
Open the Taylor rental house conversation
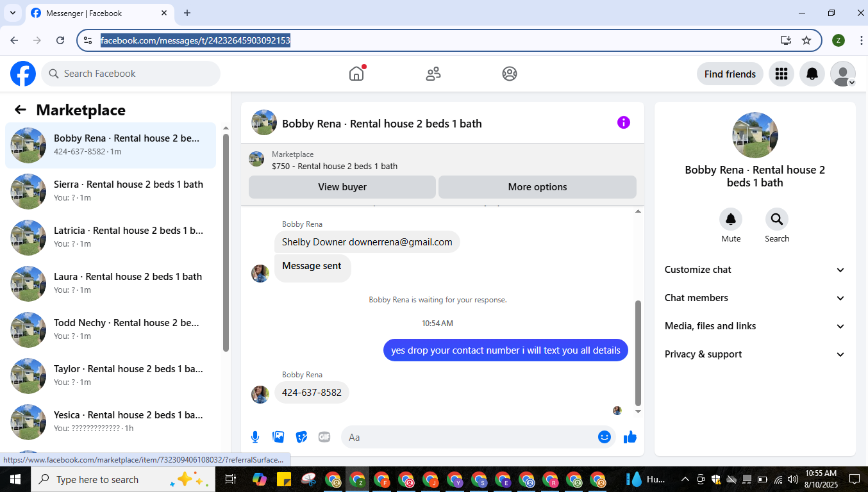(110, 376)
